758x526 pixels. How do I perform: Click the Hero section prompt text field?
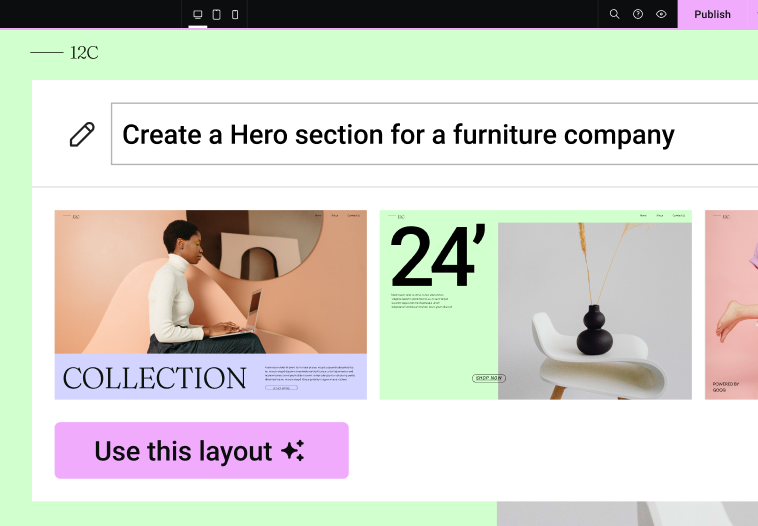click(x=435, y=134)
